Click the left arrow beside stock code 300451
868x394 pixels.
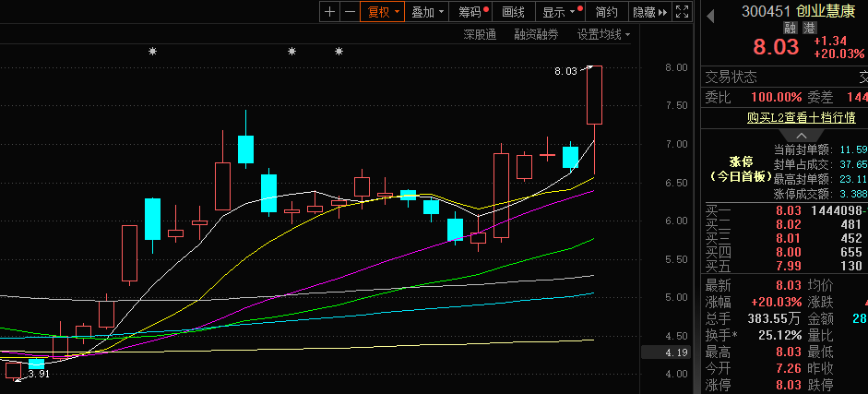[710, 13]
